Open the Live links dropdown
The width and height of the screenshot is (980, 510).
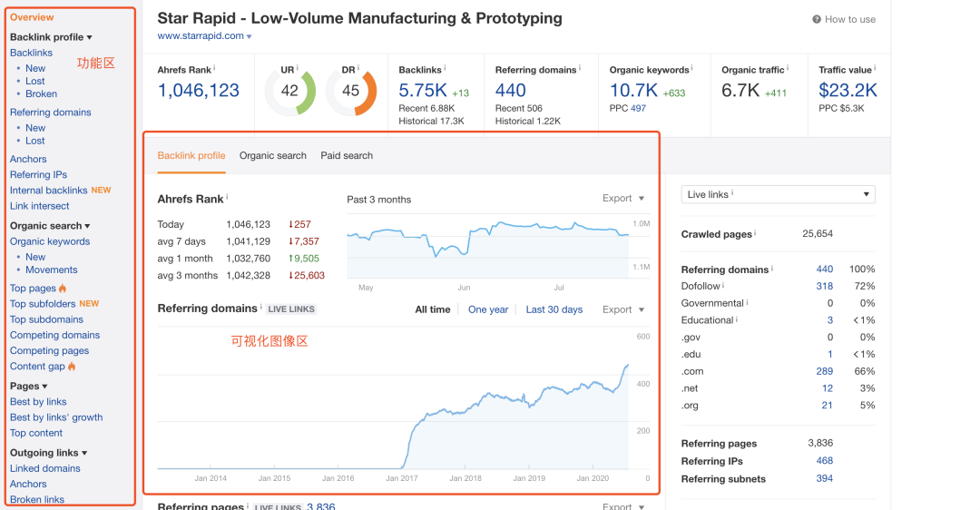pyautogui.click(x=778, y=194)
